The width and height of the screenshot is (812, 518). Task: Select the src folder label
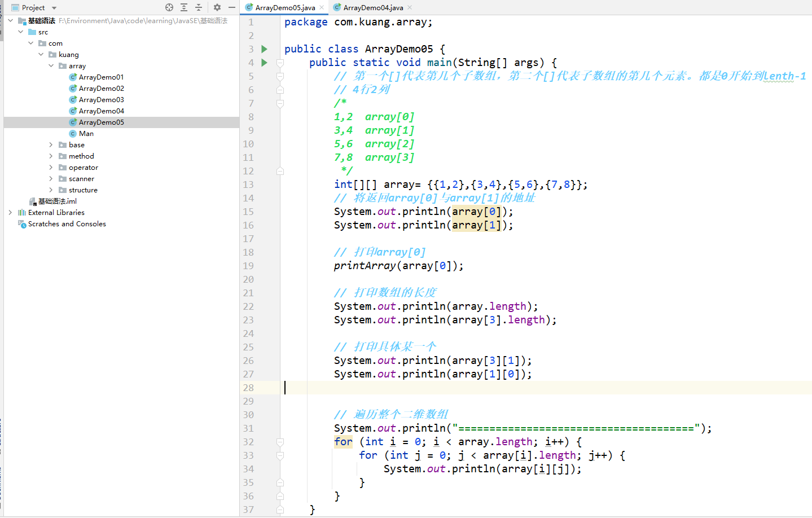(43, 32)
